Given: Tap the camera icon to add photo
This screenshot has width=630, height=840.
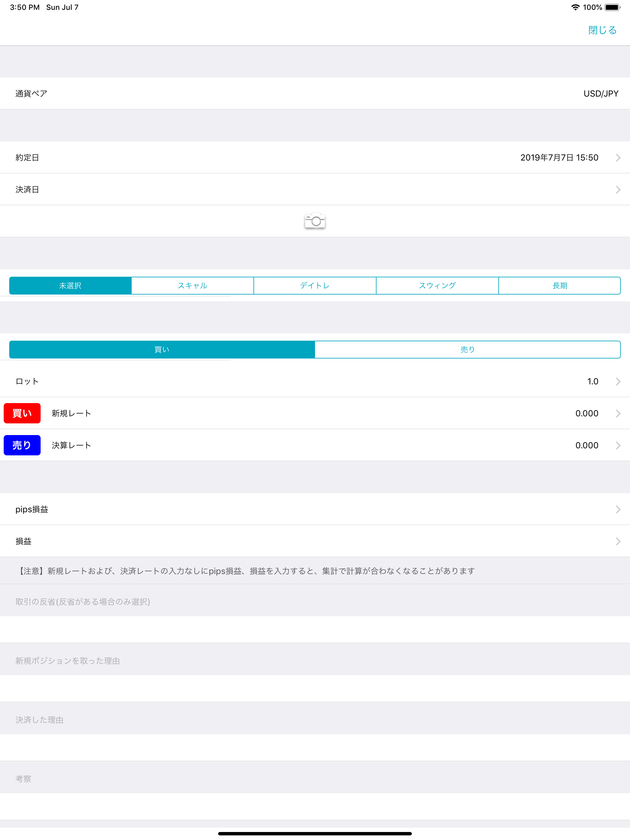Looking at the screenshot, I should point(315,221).
